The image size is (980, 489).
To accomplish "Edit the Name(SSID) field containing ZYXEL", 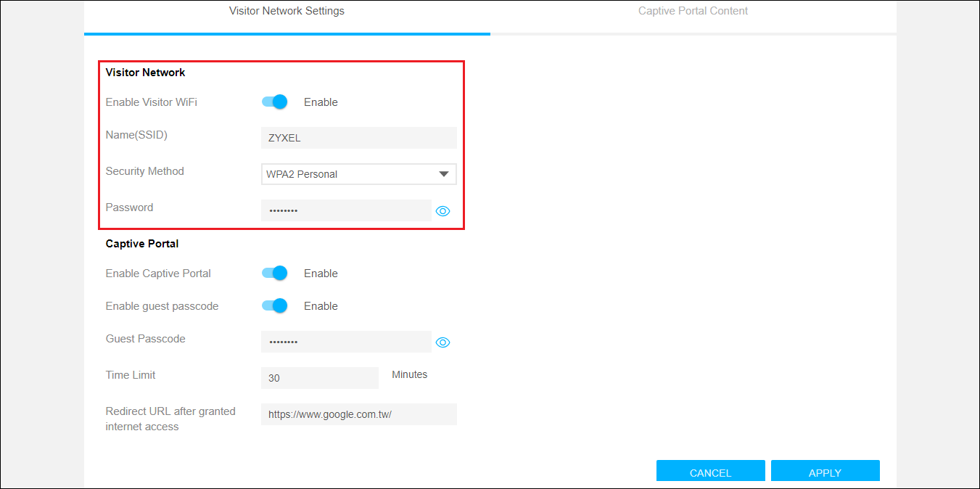I will tap(359, 138).
